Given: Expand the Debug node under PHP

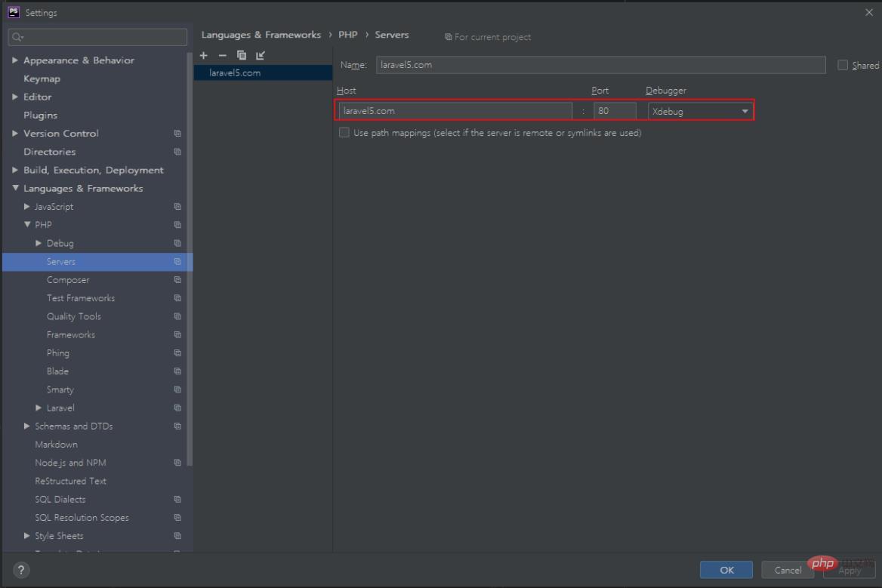Looking at the screenshot, I should pyautogui.click(x=39, y=243).
